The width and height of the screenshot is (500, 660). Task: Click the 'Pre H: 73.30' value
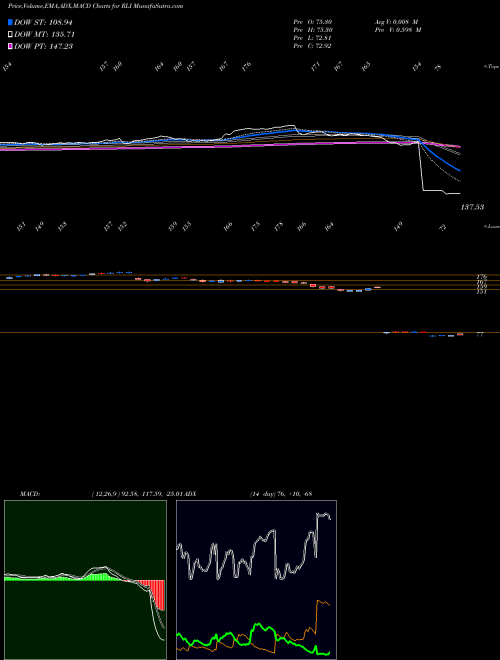click(313, 30)
